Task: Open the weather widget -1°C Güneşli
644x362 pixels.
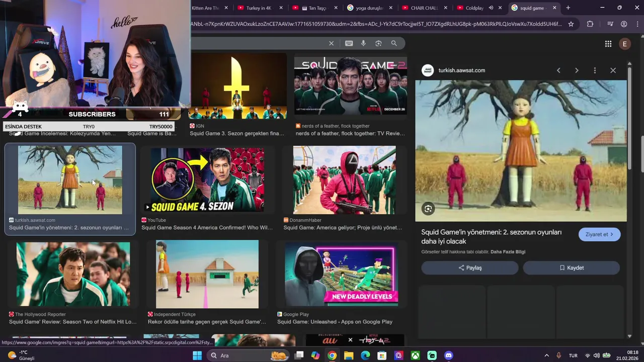Action: [20, 355]
